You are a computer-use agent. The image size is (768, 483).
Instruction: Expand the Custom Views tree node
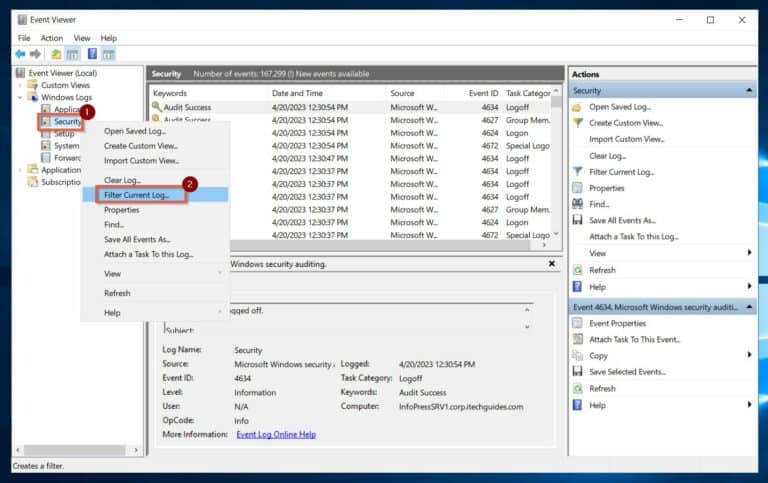click(x=20, y=85)
